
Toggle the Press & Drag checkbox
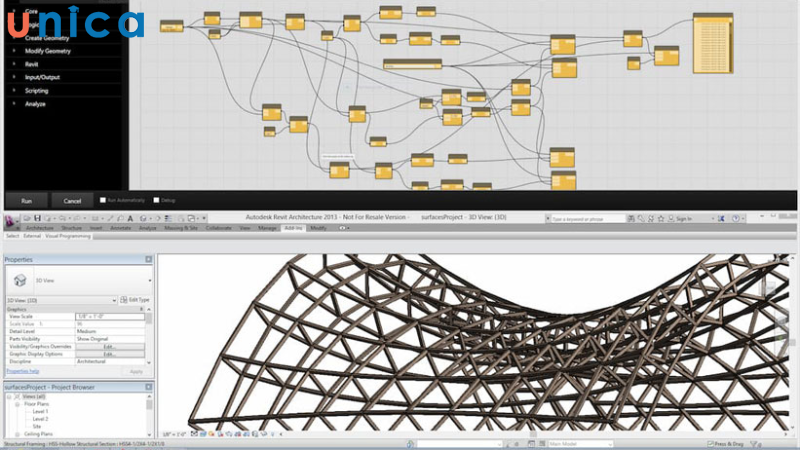(710, 444)
